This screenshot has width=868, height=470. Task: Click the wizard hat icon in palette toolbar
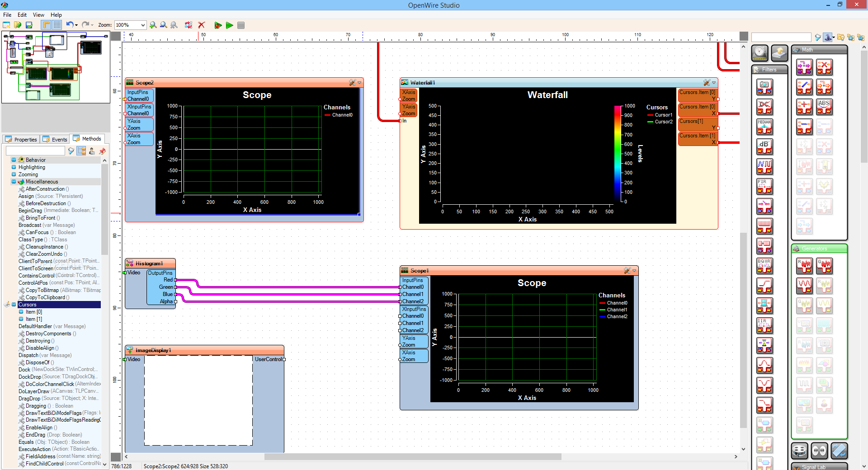[827, 38]
